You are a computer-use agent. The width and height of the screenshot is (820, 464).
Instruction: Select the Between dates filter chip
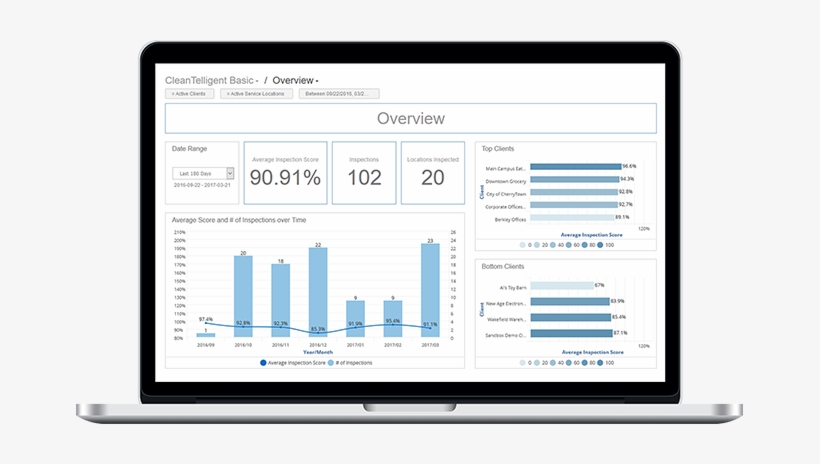339,94
